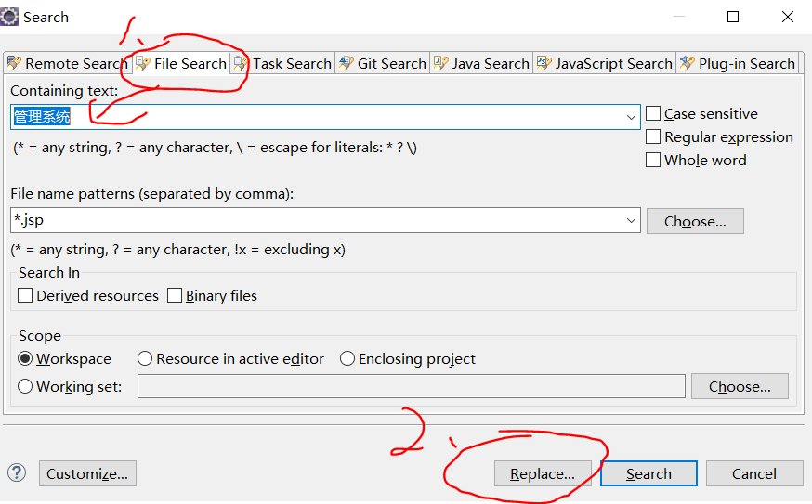Select the Enclosing project scope
This screenshot has width=812, height=504.
347,358
